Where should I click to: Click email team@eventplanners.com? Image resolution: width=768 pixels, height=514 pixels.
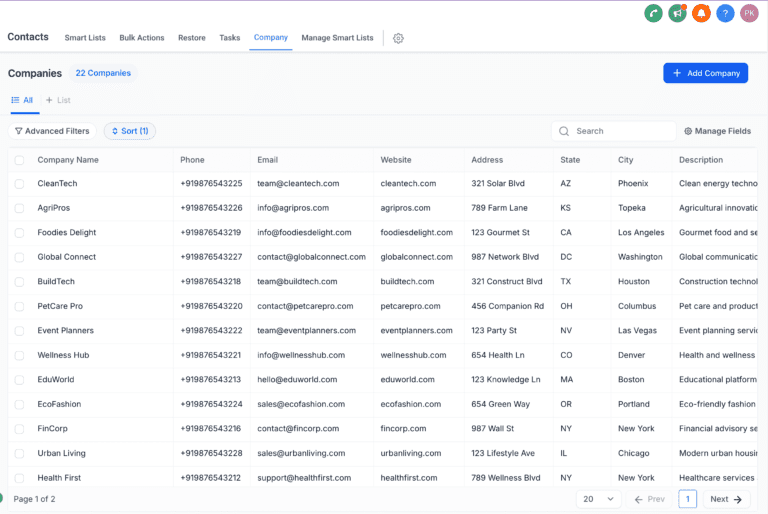click(307, 330)
